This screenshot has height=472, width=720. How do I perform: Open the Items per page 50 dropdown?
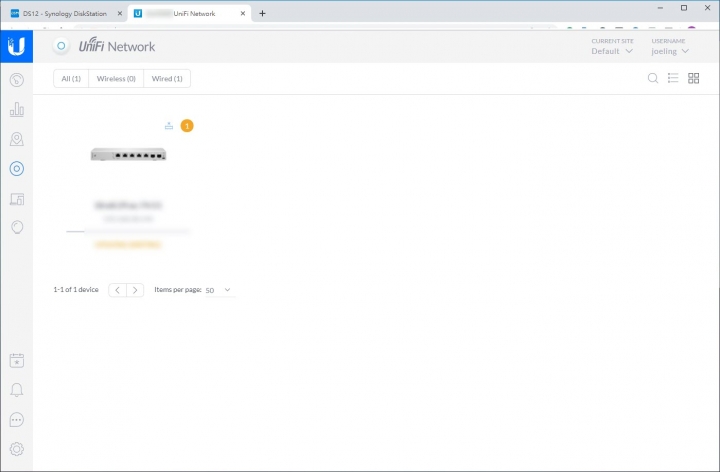pos(219,290)
